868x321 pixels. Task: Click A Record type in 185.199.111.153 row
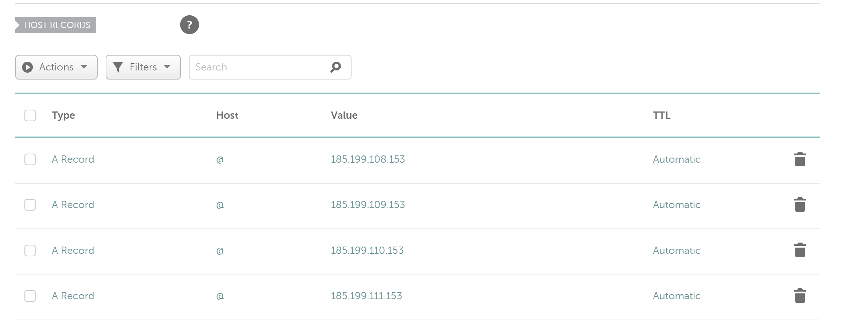(x=73, y=296)
